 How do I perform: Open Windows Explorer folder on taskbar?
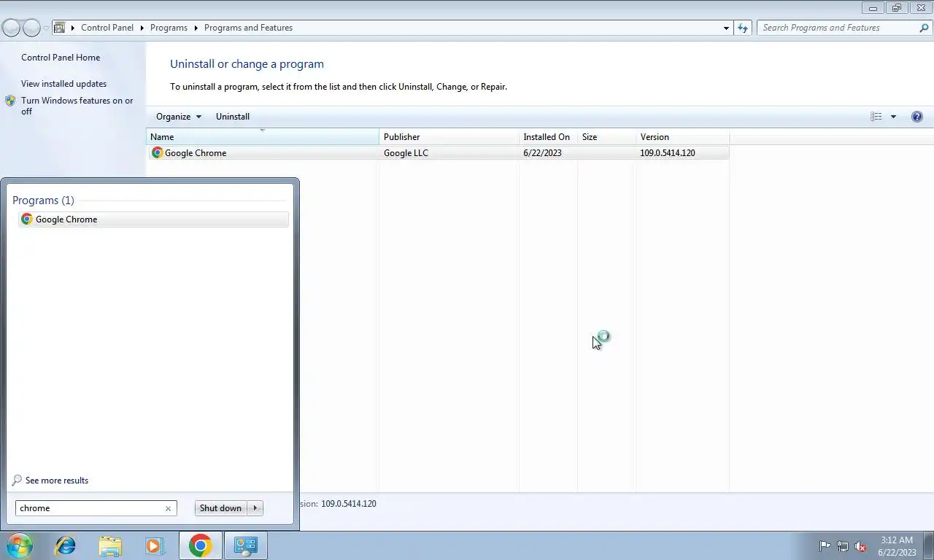(x=110, y=545)
